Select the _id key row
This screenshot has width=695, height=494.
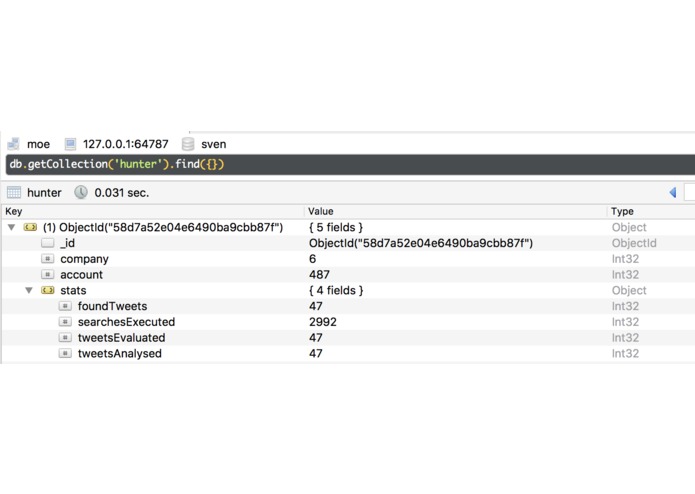coord(67,243)
